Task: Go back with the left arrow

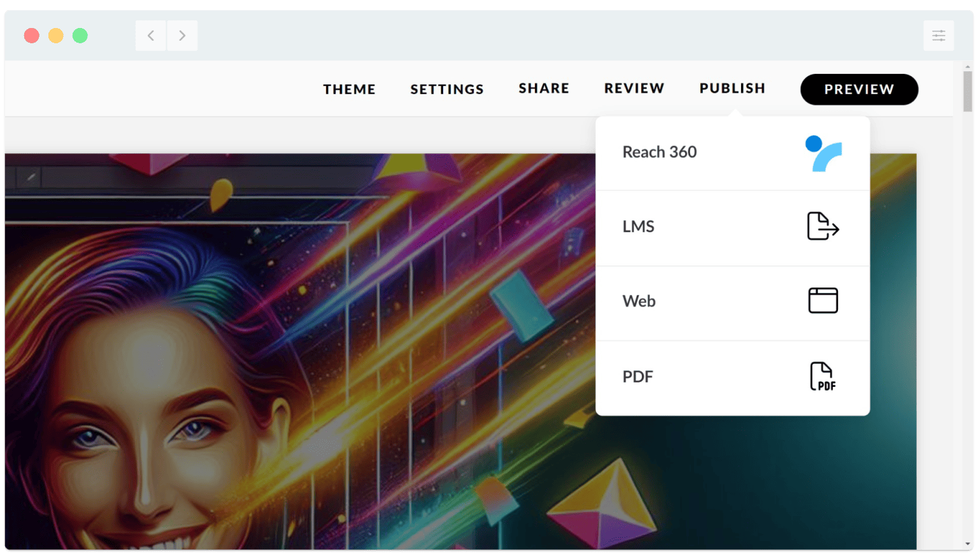Action: pyautogui.click(x=151, y=36)
